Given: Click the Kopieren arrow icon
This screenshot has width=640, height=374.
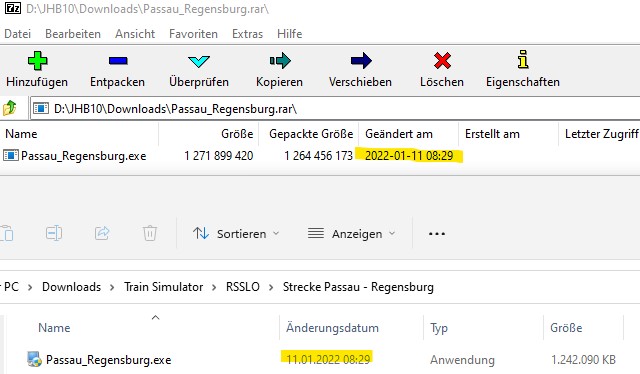Looking at the screenshot, I should point(280,61).
